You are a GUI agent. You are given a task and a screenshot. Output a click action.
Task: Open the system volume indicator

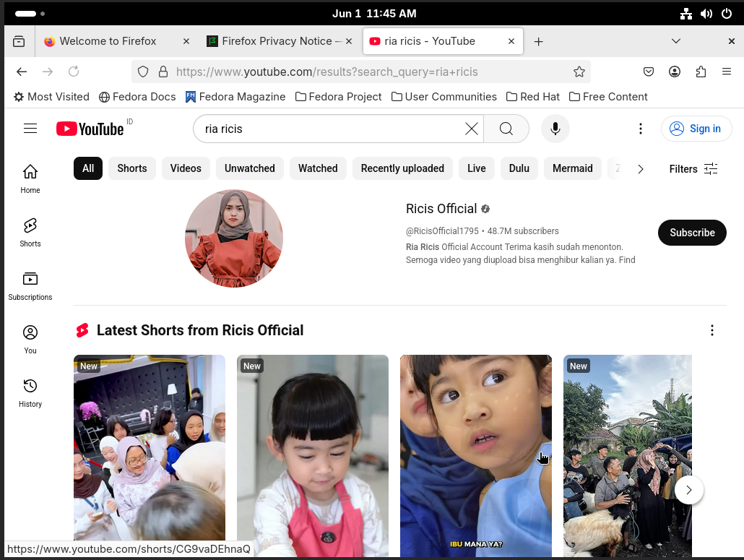tap(706, 14)
